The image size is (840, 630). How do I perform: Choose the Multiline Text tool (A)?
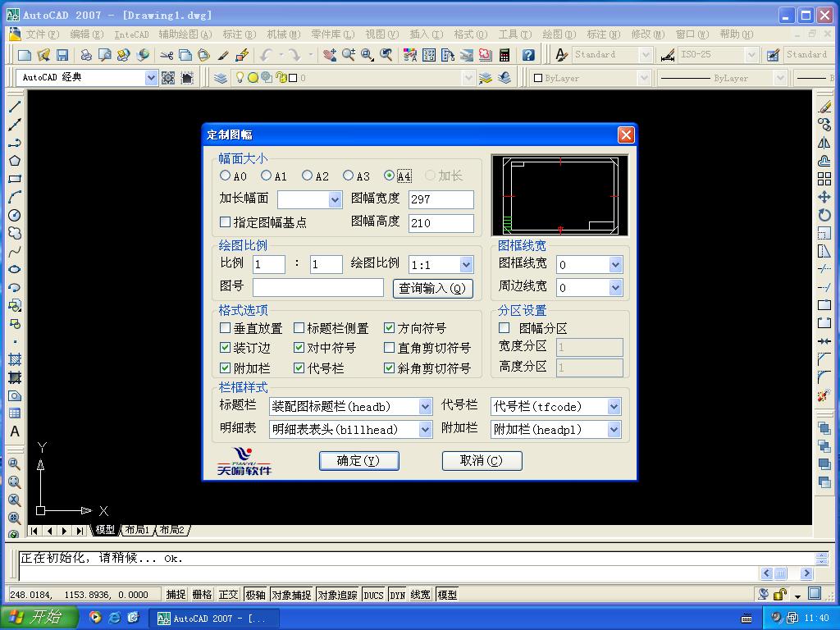pyautogui.click(x=15, y=431)
